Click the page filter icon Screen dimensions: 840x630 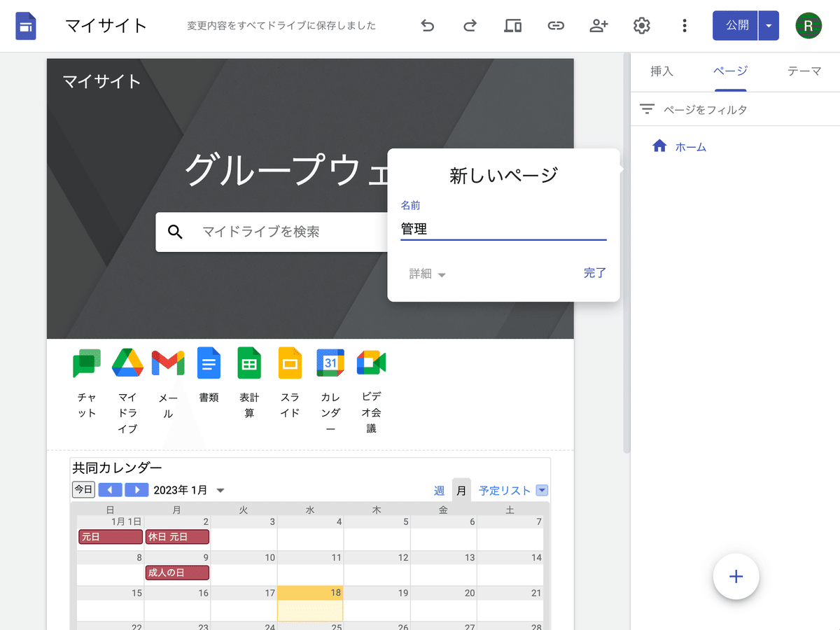(647, 110)
